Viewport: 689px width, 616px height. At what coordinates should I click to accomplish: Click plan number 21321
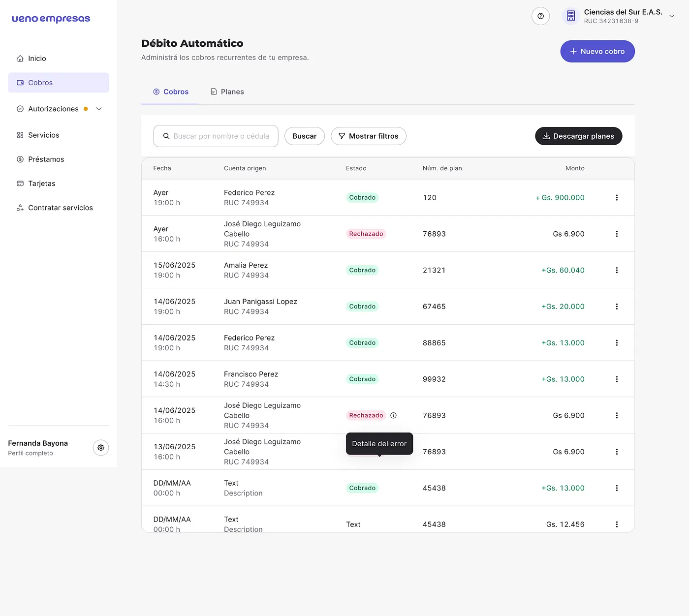pyautogui.click(x=434, y=270)
